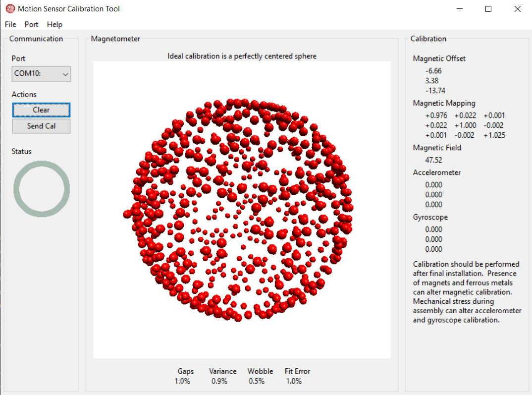This screenshot has width=532, height=395.
Task: Click the Fit Error percentage value
Action: (294, 381)
